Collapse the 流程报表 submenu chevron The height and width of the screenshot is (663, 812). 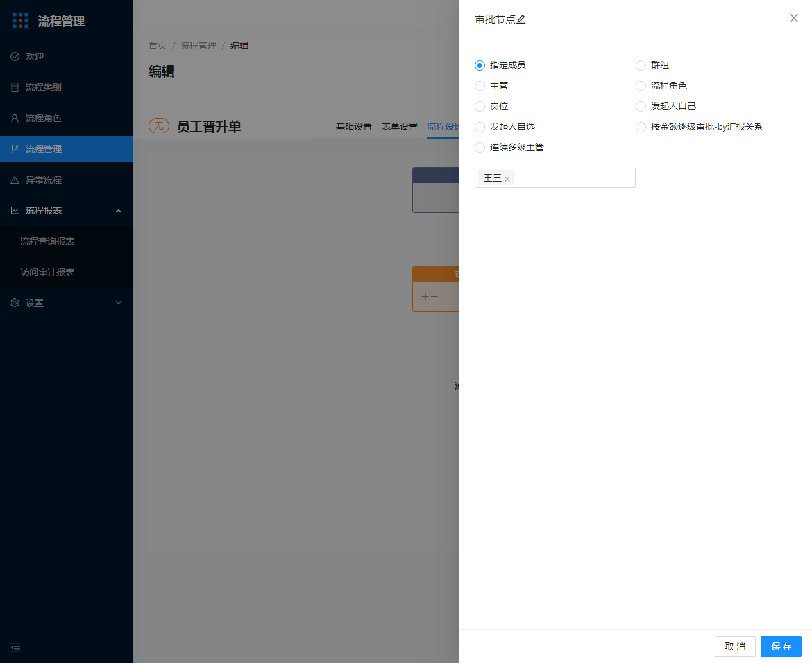coord(119,211)
